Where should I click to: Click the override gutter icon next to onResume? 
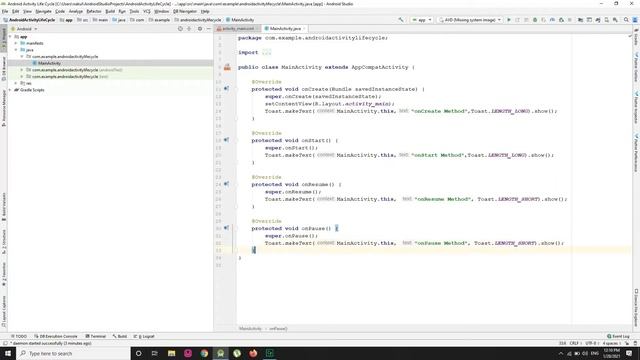pos(227,184)
